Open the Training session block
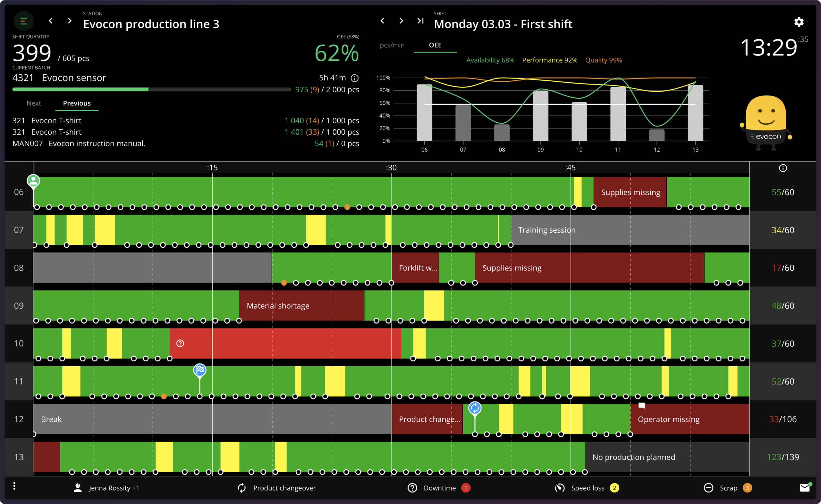The height and width of the screenshot is (504, 821). [630, 230]
